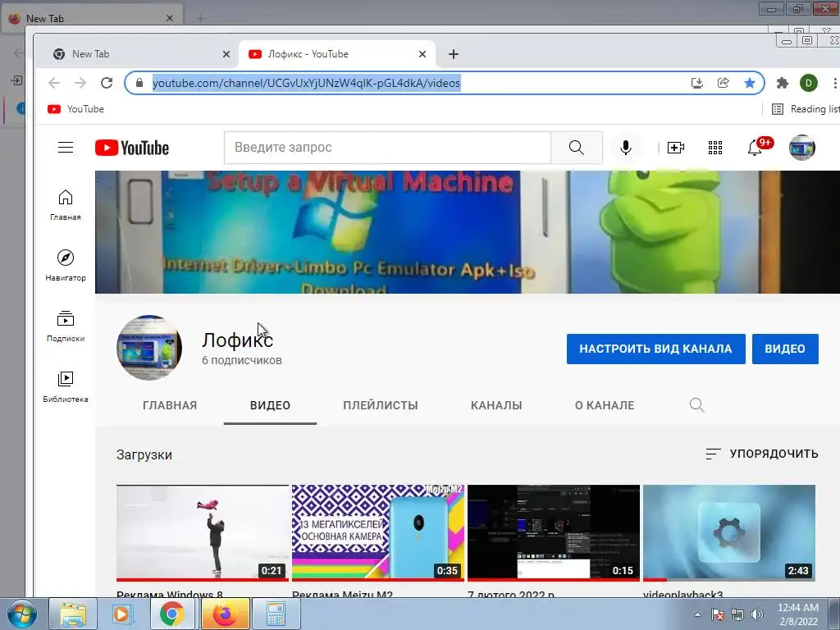This screenshot has height=630, width=840.
Task: Close the Лофикс - YouTube tab
Action: 422,54
